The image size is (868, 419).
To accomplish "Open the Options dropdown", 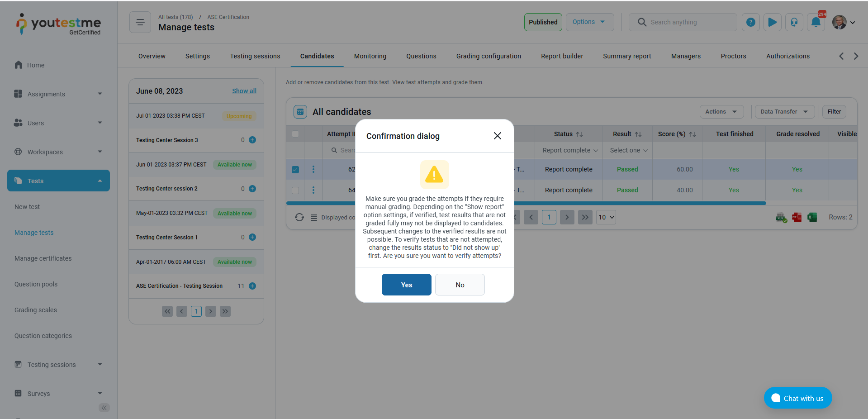I will (x=589, y=22).
